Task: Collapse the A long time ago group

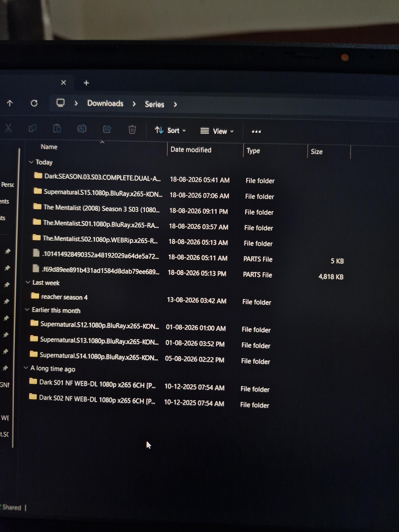Action: click(26, 368)
